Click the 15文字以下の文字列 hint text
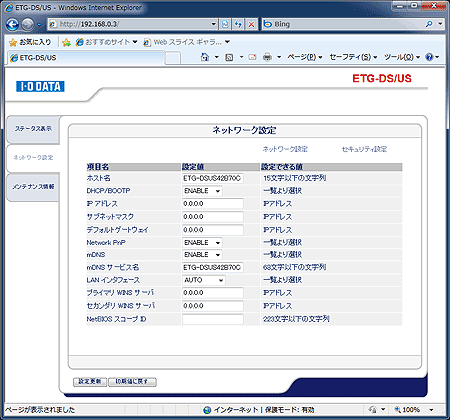Image resolution: width=450 pixels, height=420 pixels. click(295, 178)
